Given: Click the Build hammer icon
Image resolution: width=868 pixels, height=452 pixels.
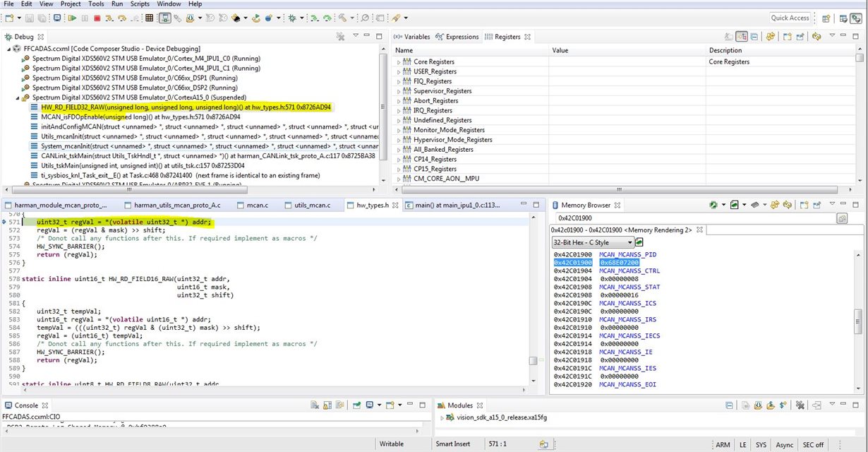Looking at the screenshot, I should coord(343,18).
